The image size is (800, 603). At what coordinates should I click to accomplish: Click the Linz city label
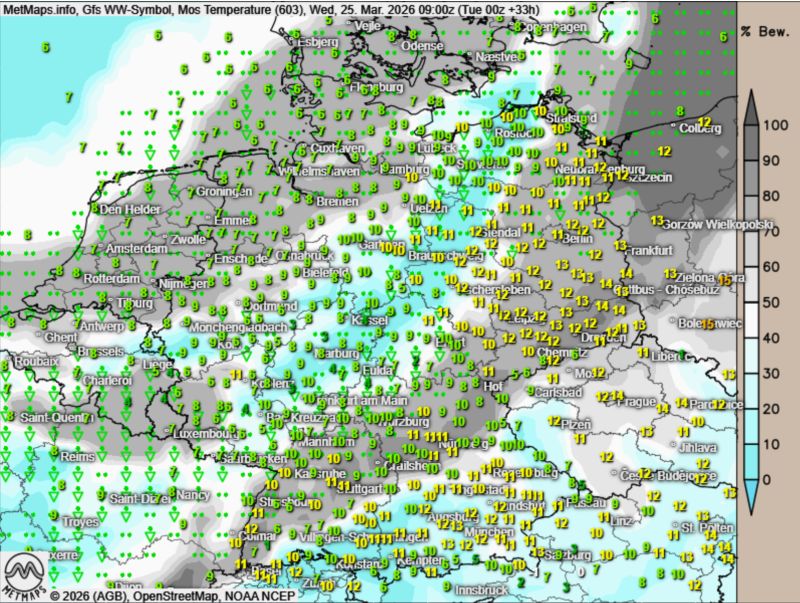[x=619, y=521]
